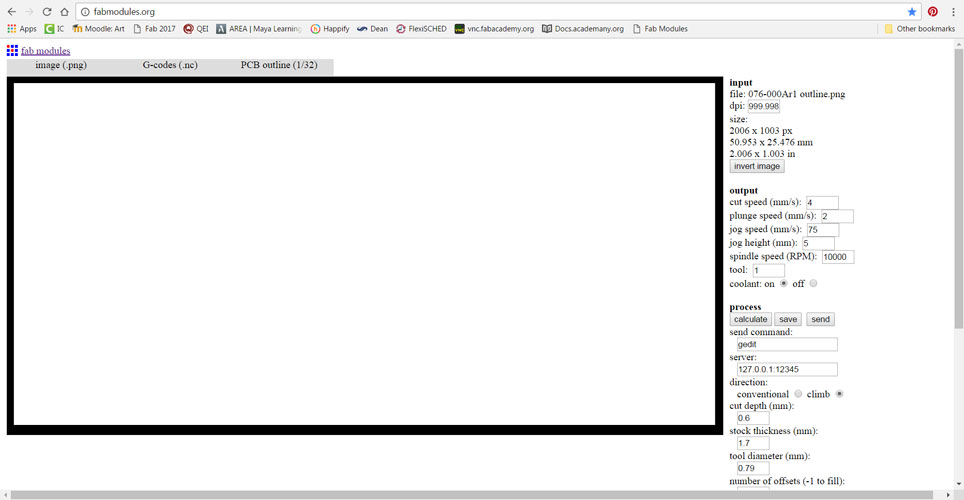
Task: Open the QEI bookmark
Action: 196,29
